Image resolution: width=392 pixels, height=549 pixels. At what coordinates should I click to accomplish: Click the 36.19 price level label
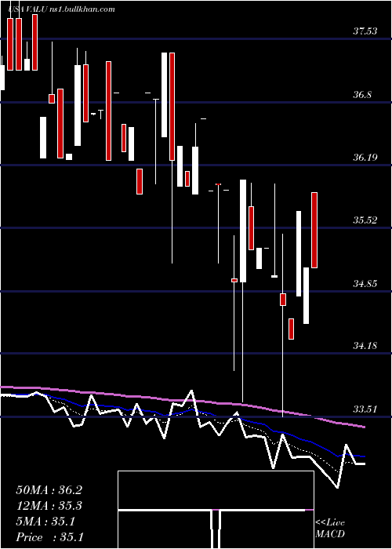[x=365, y=158]
